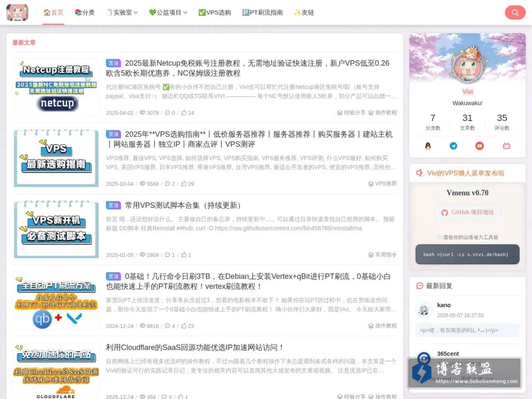This screenshot has width=532, height=399.
Task: Click the 经验分享 tag on Netcup article
Action: 355,113
